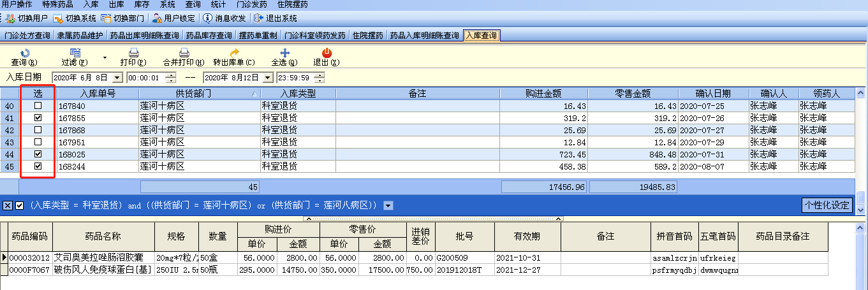
Task: Uncheck the checkbox for order 167855
Action: 38,118
